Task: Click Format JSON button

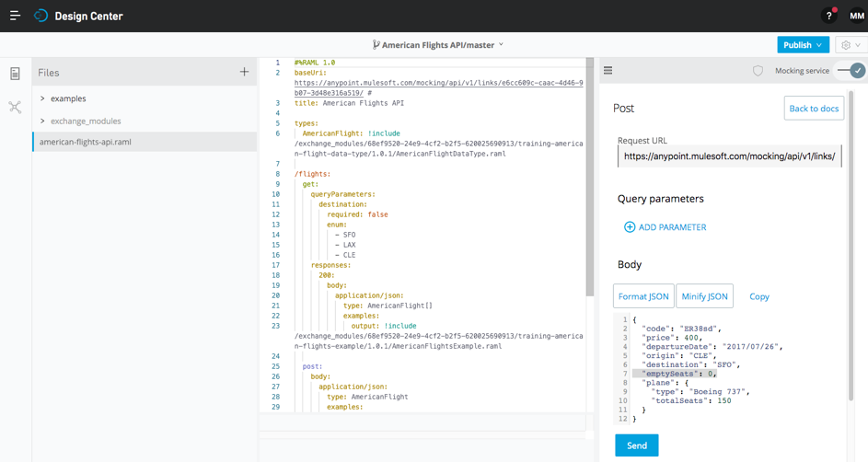Action: [x=643, y=296]
